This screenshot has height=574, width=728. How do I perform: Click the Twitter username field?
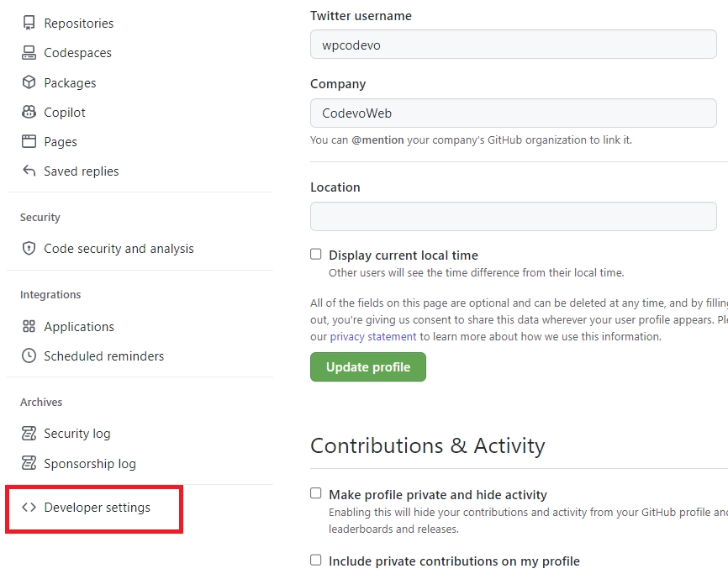point(513,45)
